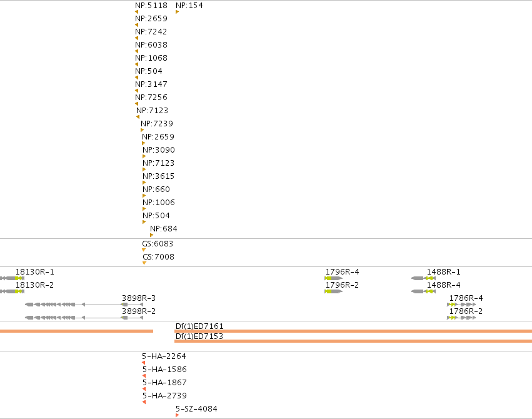This screenshot has width=532, height=419.
Task: Click the gene glyph for 1796R-2
Action: pyautogui.click(x=334, y=291)
